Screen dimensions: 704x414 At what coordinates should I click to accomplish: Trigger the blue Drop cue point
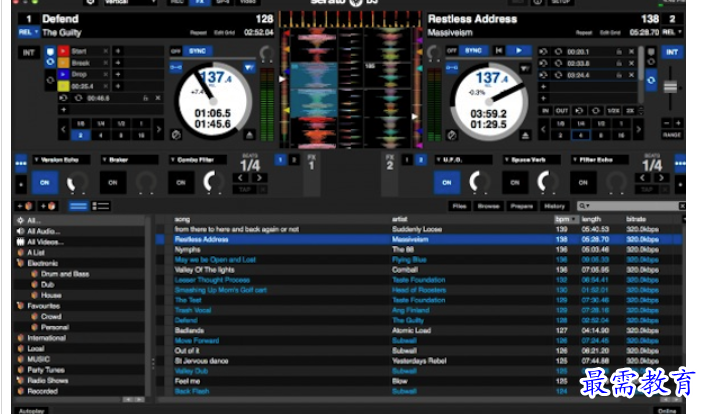63,74
